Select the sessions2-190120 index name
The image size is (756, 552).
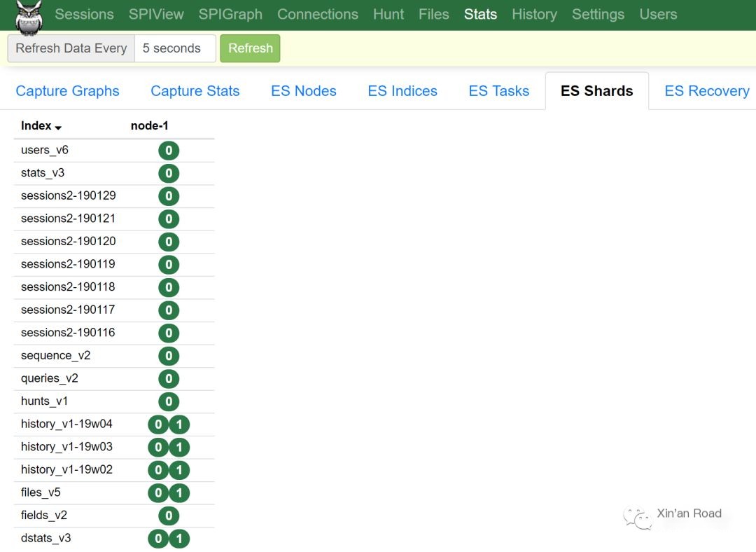[x=69, y=241]
